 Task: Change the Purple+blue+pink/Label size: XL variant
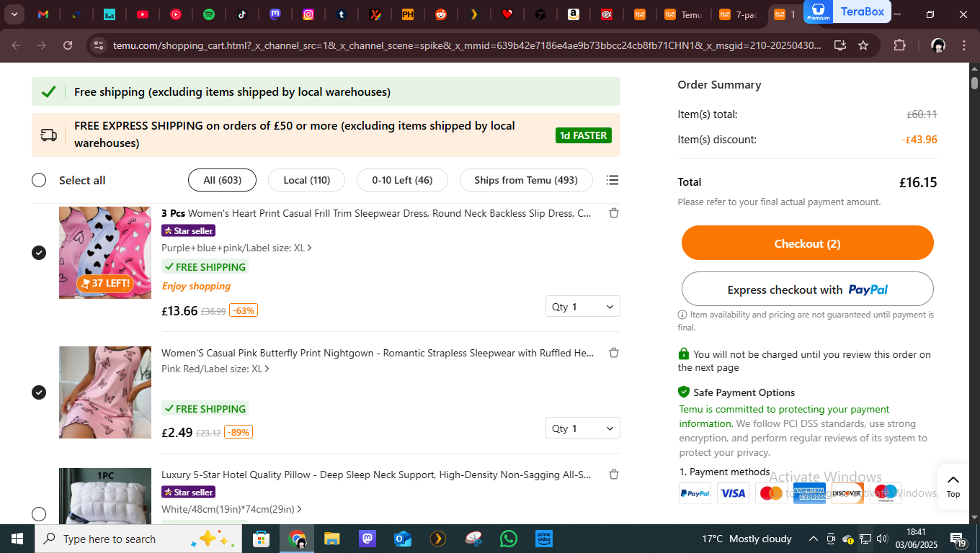[236, 248]
